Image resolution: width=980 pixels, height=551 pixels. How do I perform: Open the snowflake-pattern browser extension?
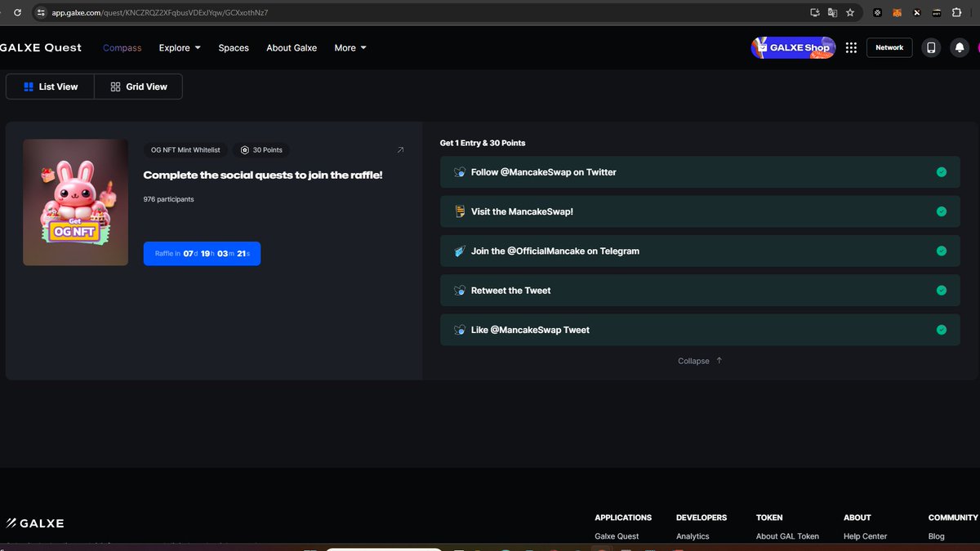coord(877,12)
